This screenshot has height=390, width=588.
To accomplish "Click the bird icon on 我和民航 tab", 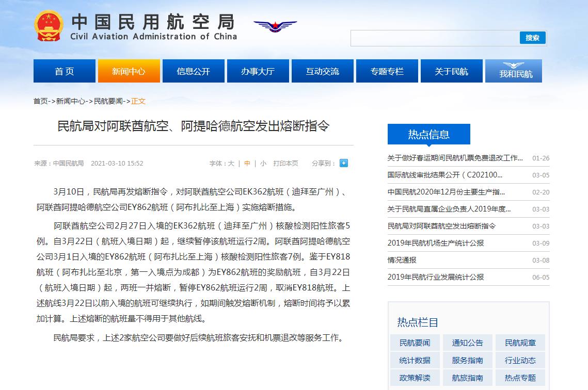I will 513,64.
